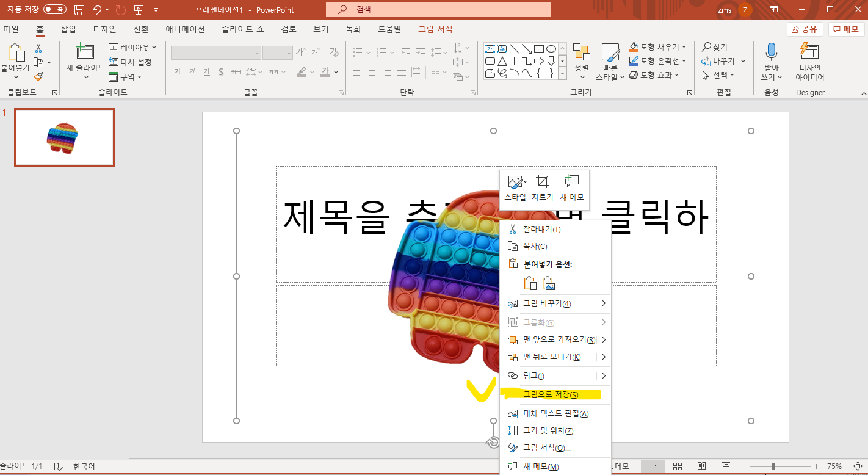Toggle Italic formatting button
Screen dimensions: 868x475
click(x=192, y=72)
